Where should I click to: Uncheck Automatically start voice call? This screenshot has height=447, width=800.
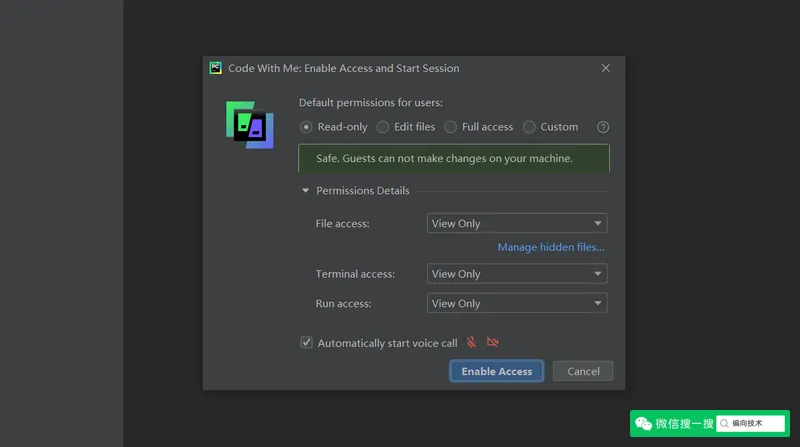coord(306,342)
